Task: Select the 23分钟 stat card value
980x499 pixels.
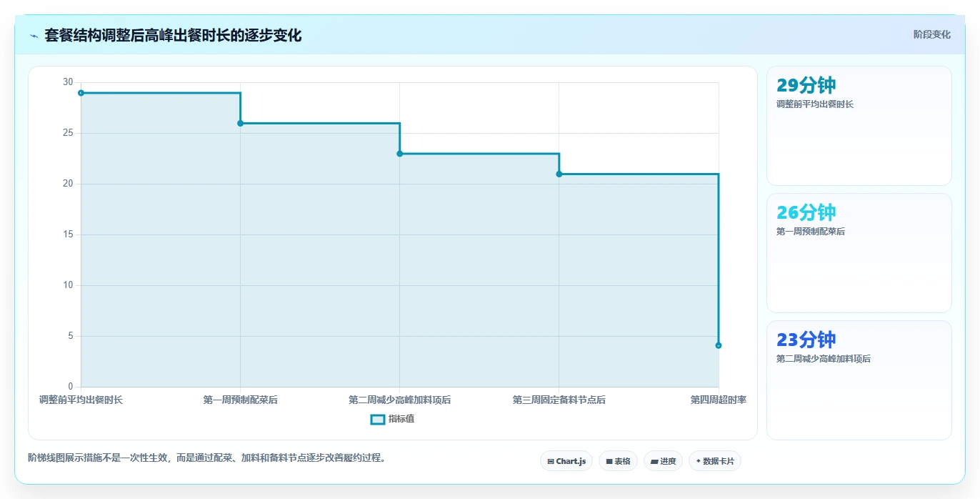Action: (806, 340)
